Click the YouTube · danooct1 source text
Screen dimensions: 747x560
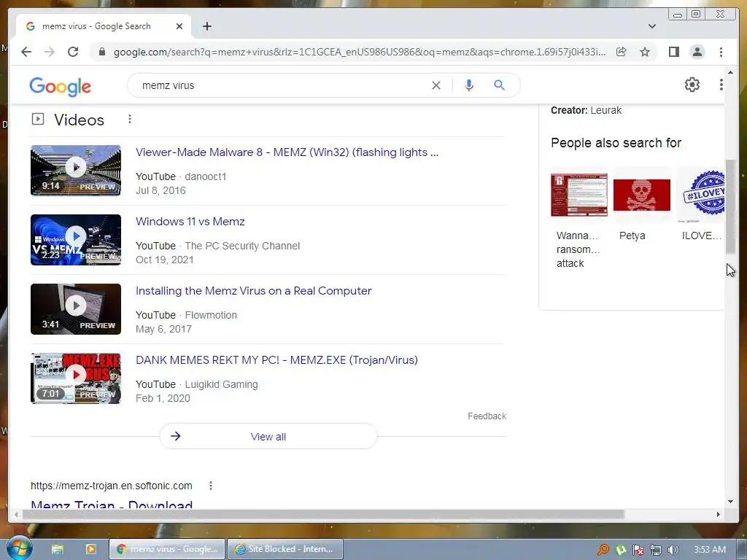pos(181,176)
